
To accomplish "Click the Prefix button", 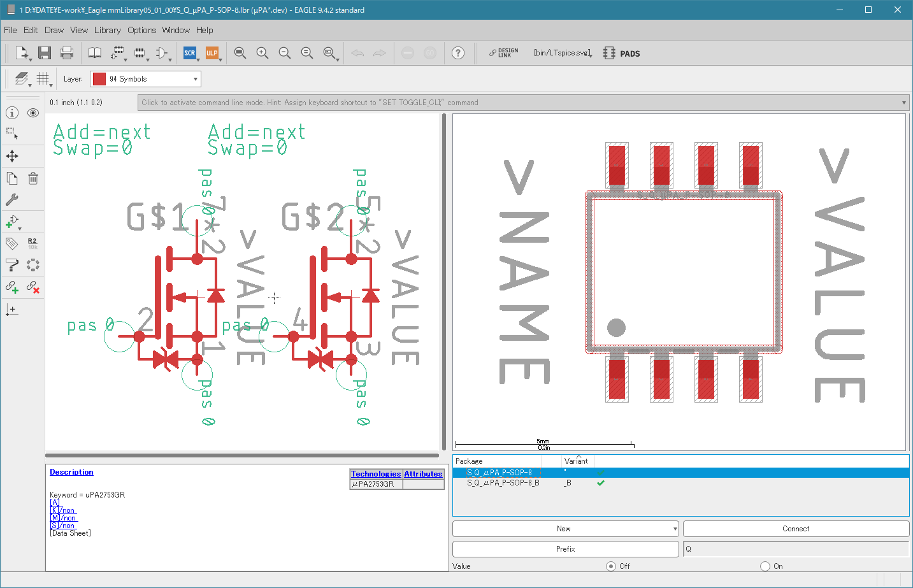I will pos(565,549).
